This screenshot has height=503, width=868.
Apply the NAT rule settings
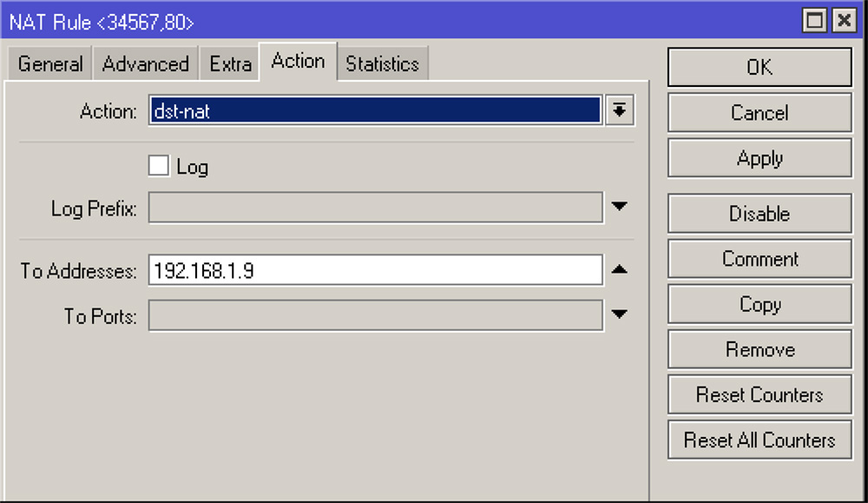tap(759, 158)
